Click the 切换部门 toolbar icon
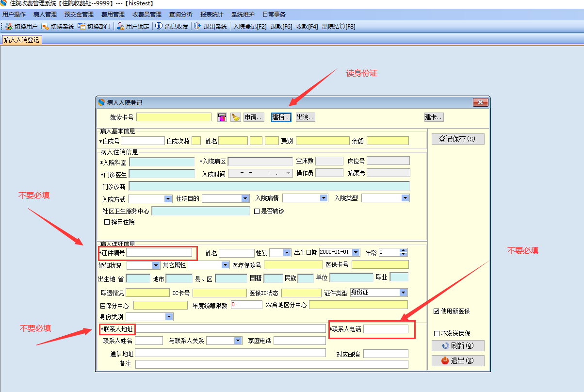 (x=81, y=27)
